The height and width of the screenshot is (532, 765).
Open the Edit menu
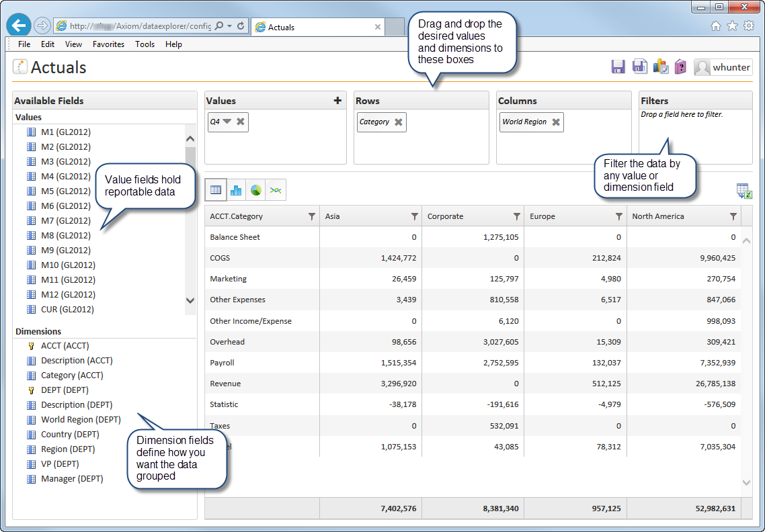(x=48, y=44)
